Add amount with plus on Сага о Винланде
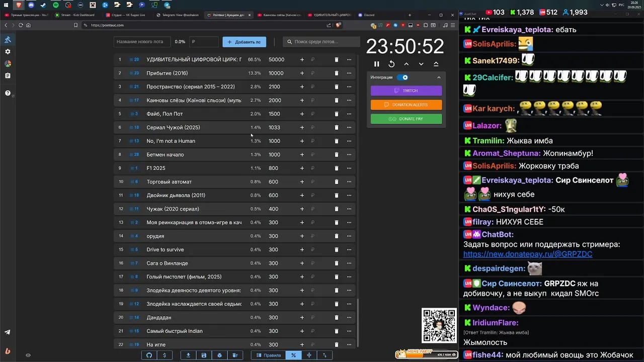 coord(302,263)
